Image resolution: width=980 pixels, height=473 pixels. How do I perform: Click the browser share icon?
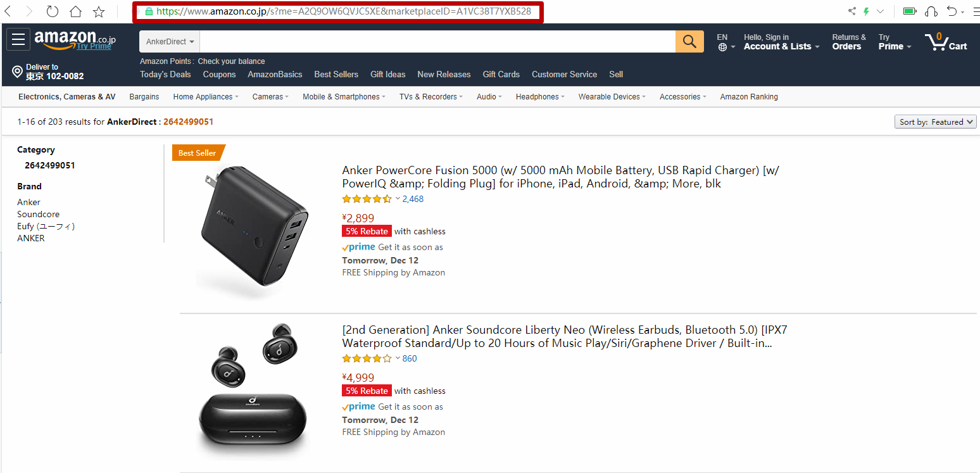coord(851,11)
